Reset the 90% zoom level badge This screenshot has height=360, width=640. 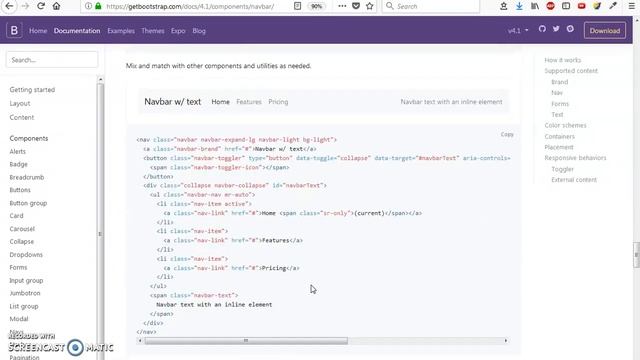316,6
